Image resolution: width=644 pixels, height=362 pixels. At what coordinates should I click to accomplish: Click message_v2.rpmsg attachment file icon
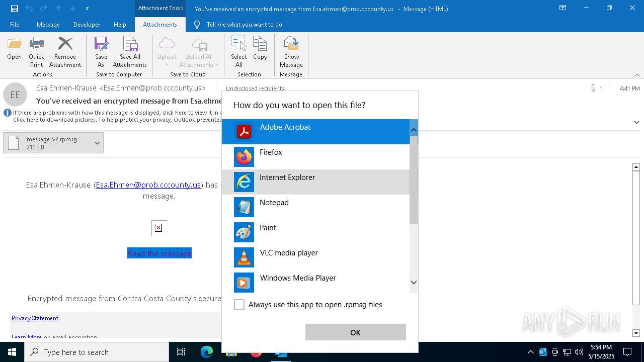[x=14, y=143]
